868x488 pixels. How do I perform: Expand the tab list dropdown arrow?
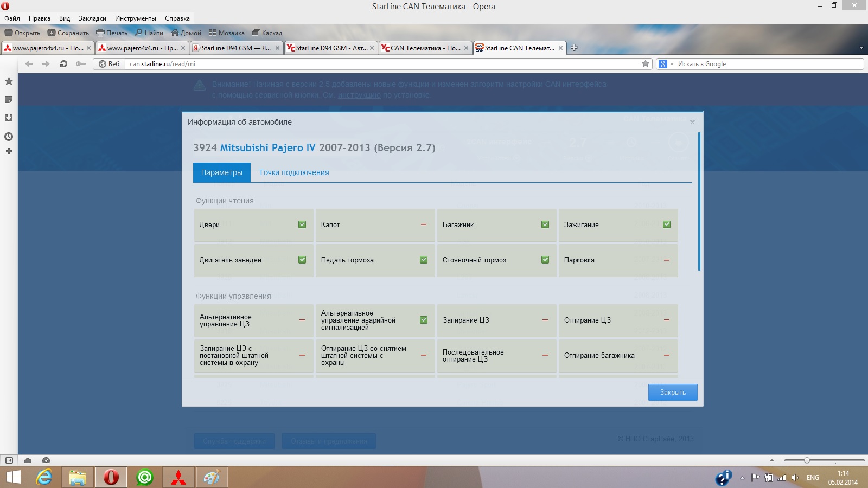point(861,48)
